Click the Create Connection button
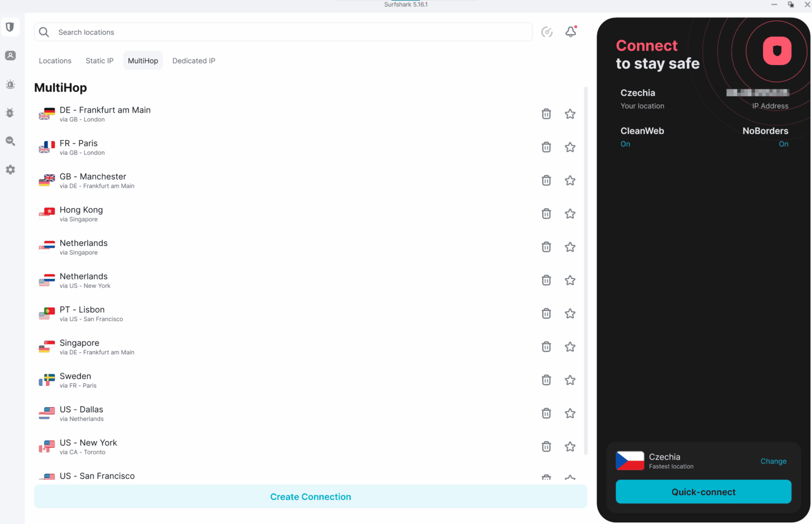812x524 pixels. pyautogui.click(x=310, y=497)
